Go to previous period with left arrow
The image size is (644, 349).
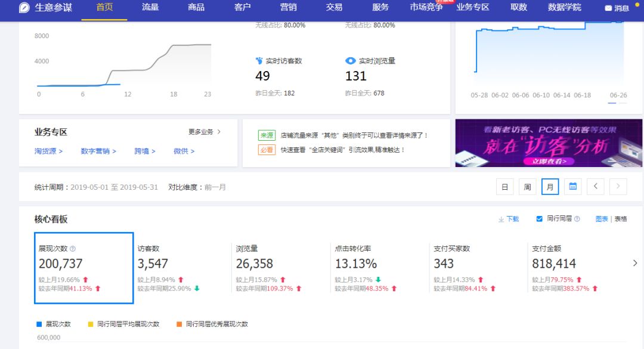[x=595, y=187]
